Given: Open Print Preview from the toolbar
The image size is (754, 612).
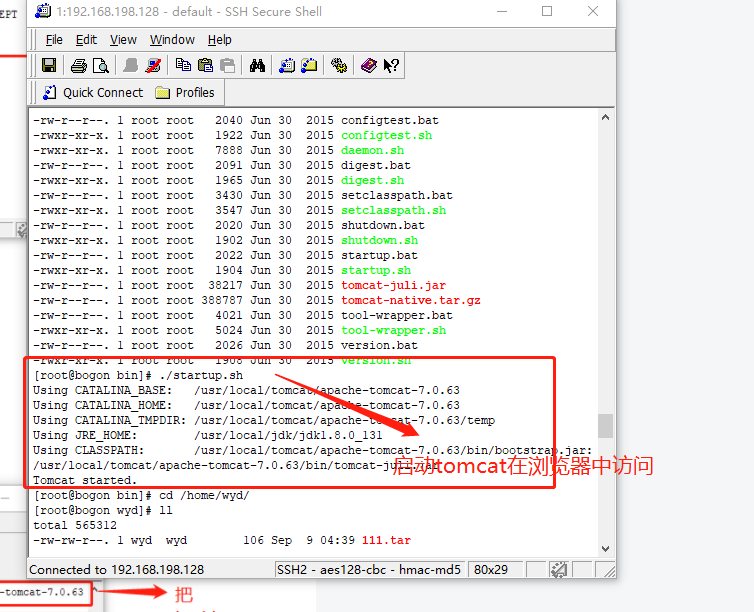Looking at the screenshot, I should coord(101,65).
